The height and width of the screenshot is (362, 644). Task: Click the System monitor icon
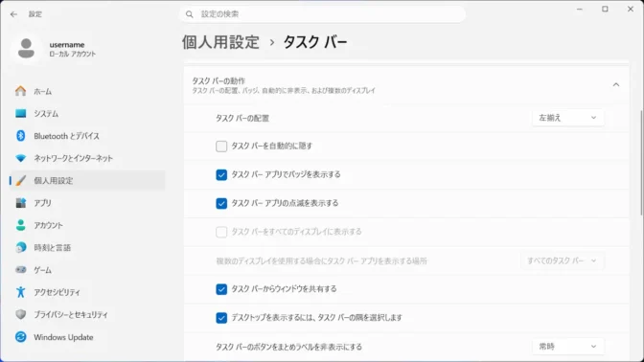(20, 113)
